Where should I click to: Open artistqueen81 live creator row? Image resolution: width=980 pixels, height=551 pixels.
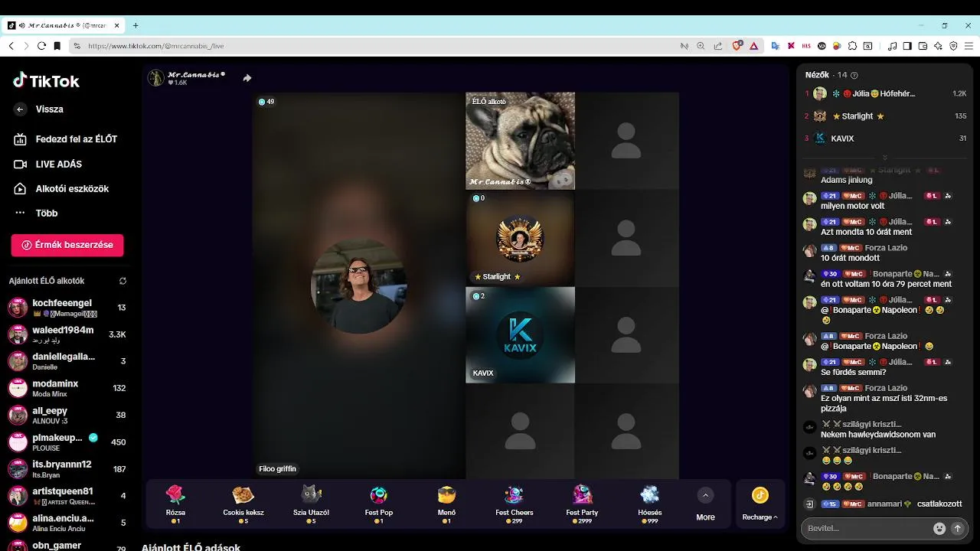pyautogui.click(x=67, y=496)
